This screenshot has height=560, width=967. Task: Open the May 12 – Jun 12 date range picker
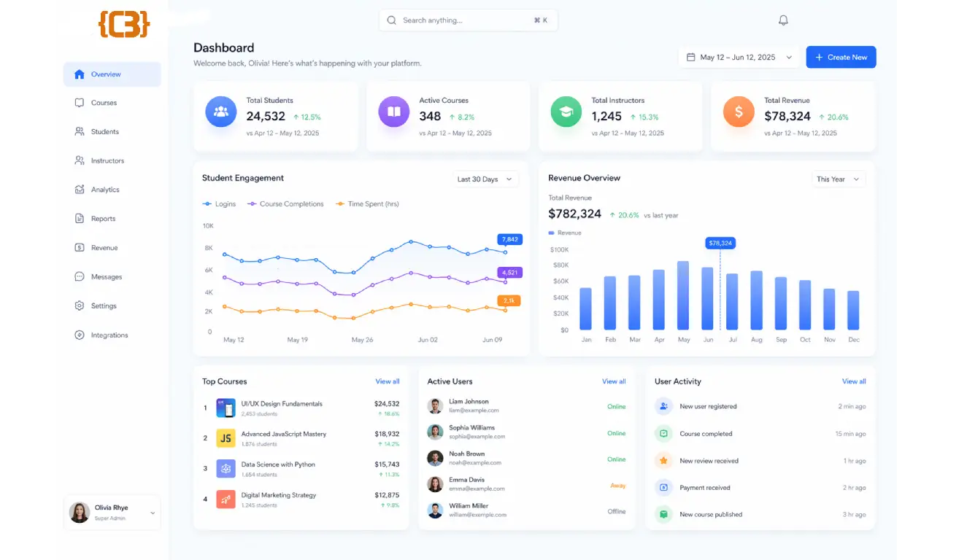(739, 57)
